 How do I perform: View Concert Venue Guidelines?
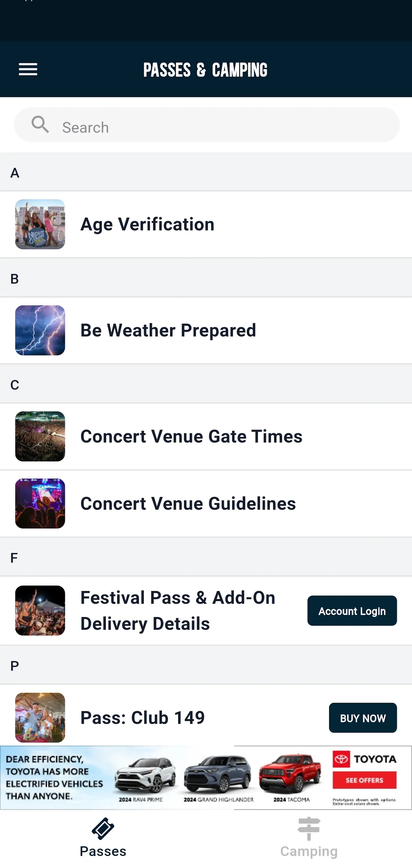pos(188,503)
